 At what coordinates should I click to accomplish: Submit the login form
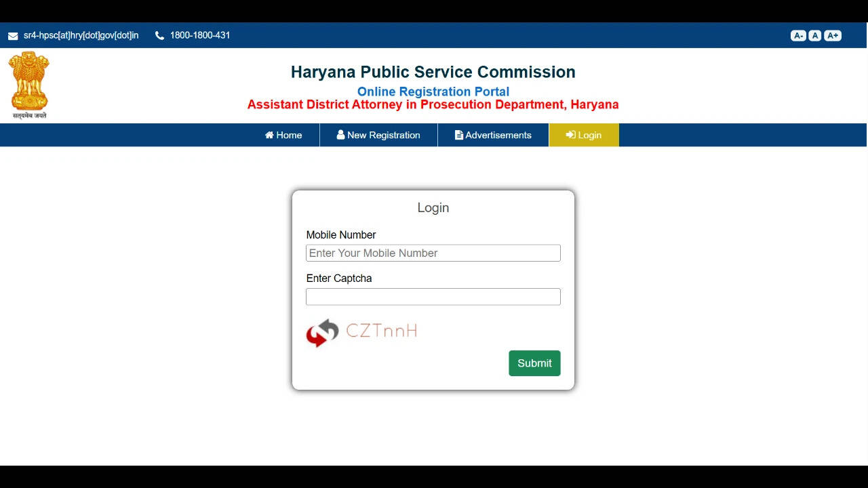(x=534, y=363)
